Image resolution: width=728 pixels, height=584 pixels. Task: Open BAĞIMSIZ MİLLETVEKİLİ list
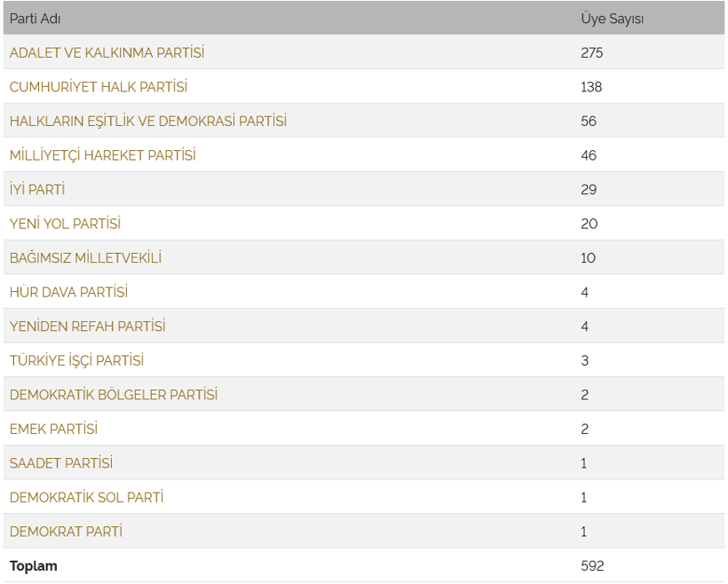tap(85, 257)
